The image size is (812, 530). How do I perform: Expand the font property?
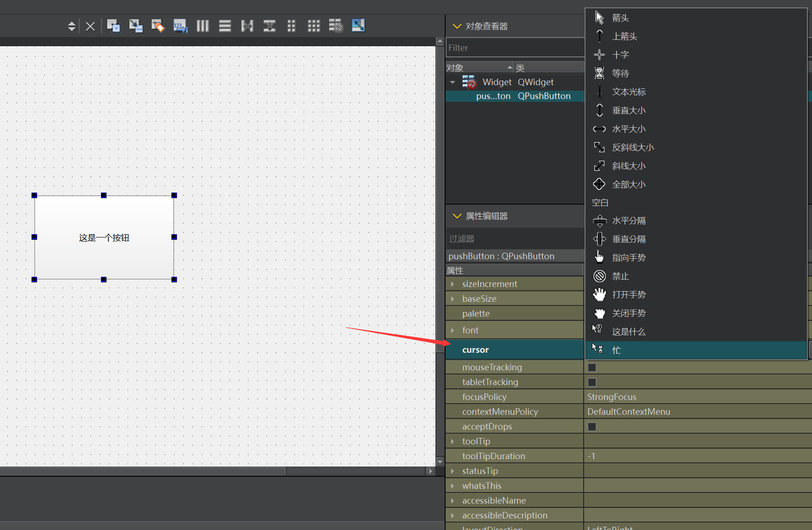453,330
